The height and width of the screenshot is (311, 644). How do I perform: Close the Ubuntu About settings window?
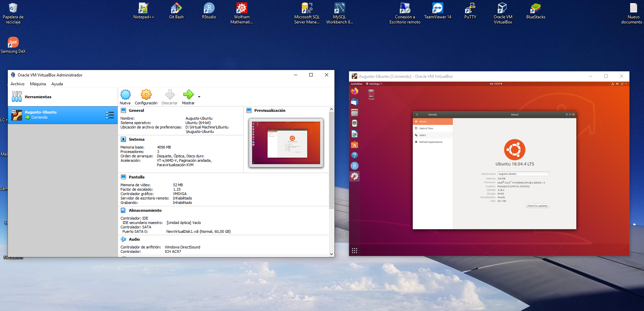[573, 115]
